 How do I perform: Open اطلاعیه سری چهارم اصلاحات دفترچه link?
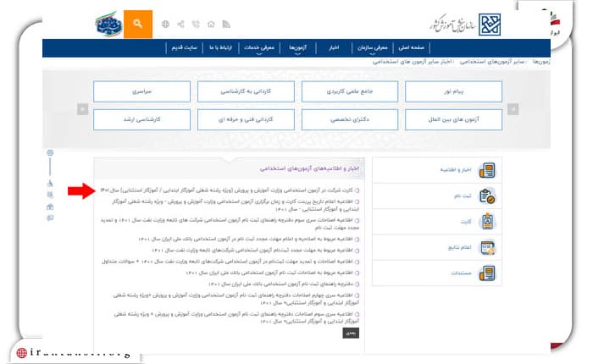(236, 299)
